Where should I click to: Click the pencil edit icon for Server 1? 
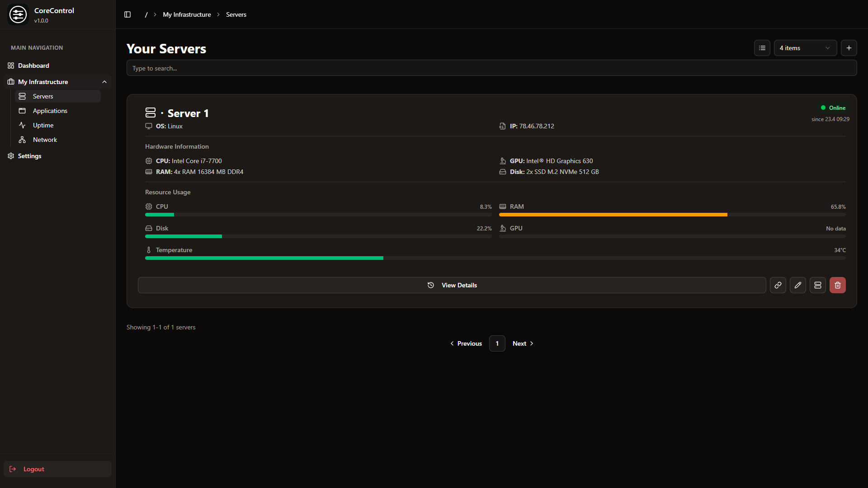pyautogui.click(x=797, y=285)
